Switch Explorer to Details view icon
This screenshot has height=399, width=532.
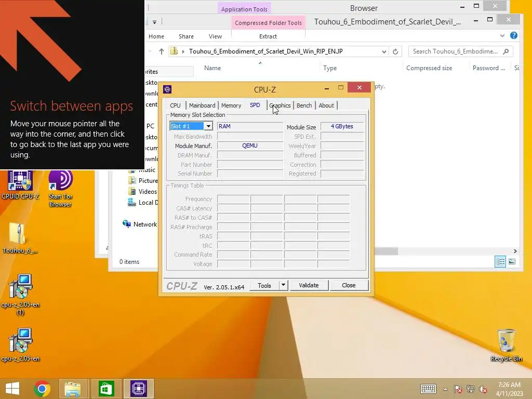point(500,262)
